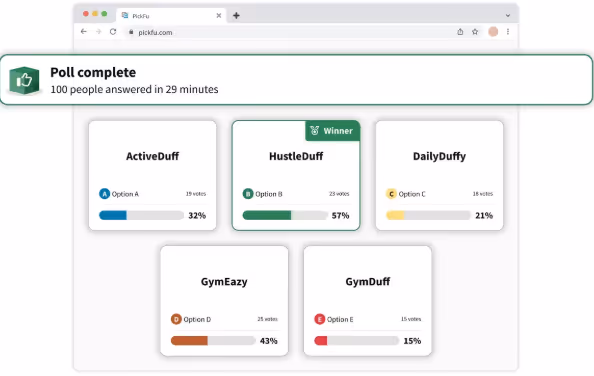The width and height of the screenshot is (594, 376).
Task: Click the Winner badge on HustleDuff
Action: [332, 131]
